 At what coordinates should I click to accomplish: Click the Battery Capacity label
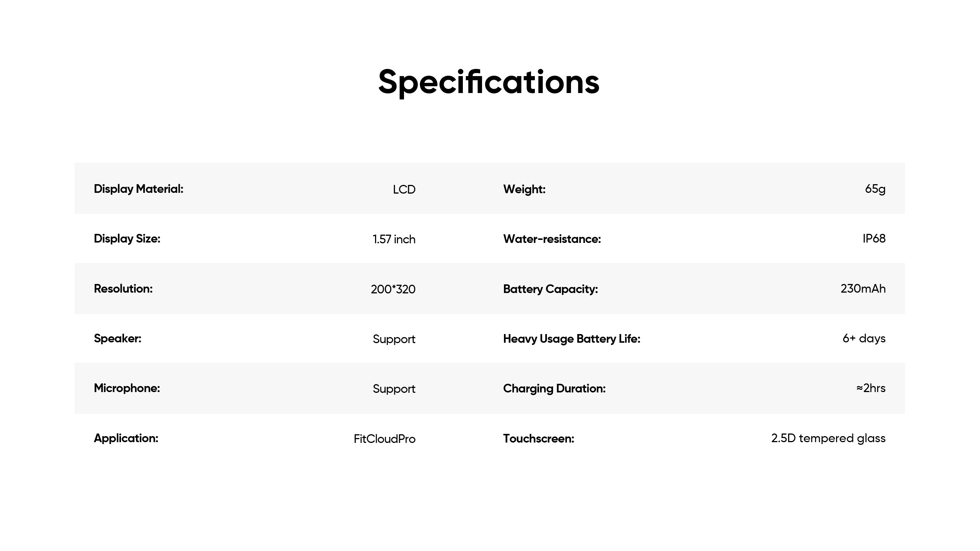pos(550,289)
